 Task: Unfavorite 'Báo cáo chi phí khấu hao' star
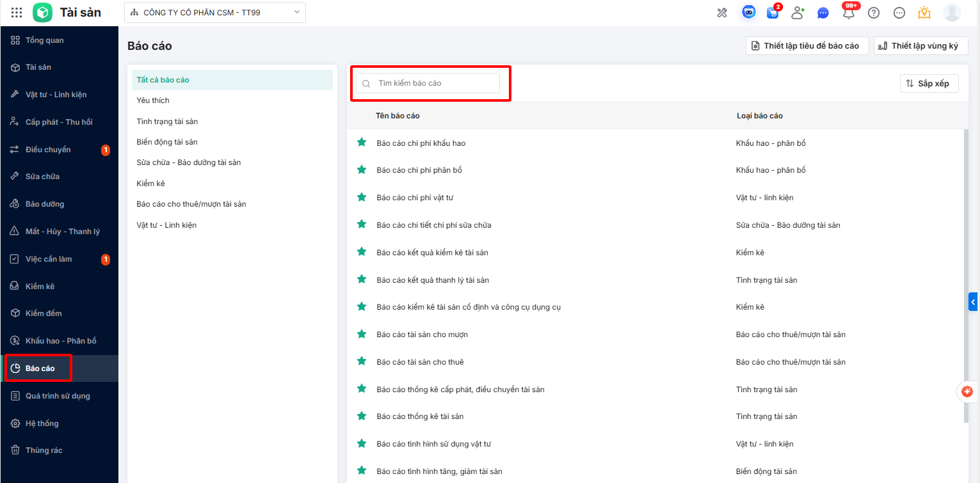(x=362, y=143)
